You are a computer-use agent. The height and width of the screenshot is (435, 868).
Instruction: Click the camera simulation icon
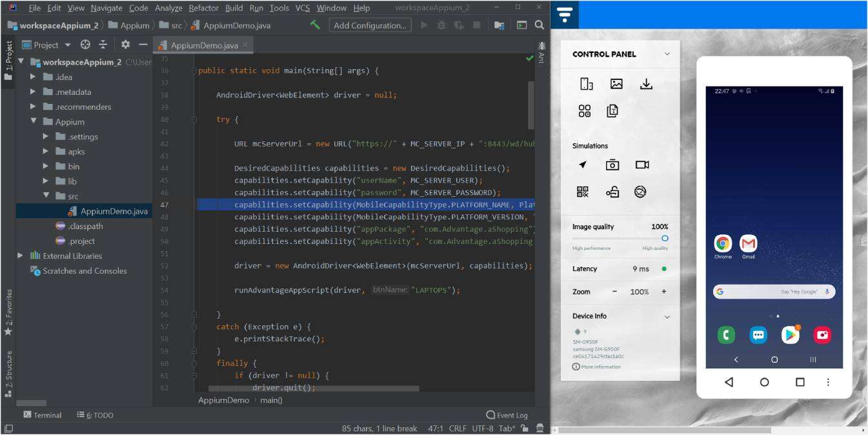click(612, 165)
